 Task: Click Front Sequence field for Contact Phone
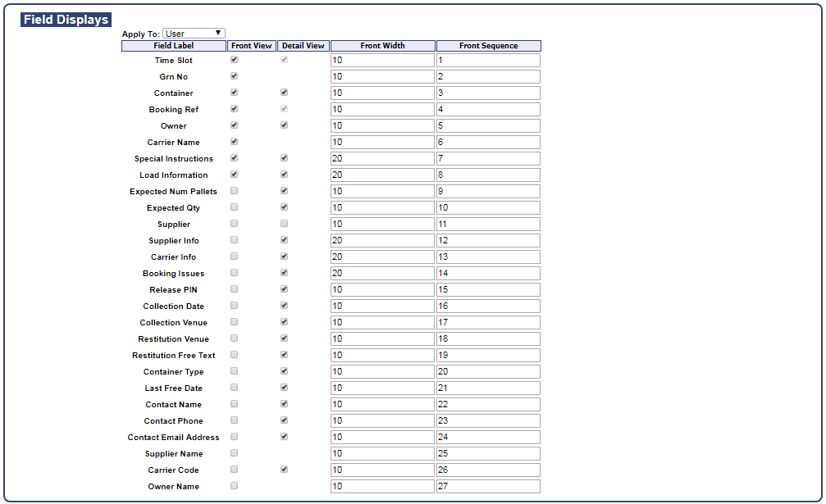(488, 421)
